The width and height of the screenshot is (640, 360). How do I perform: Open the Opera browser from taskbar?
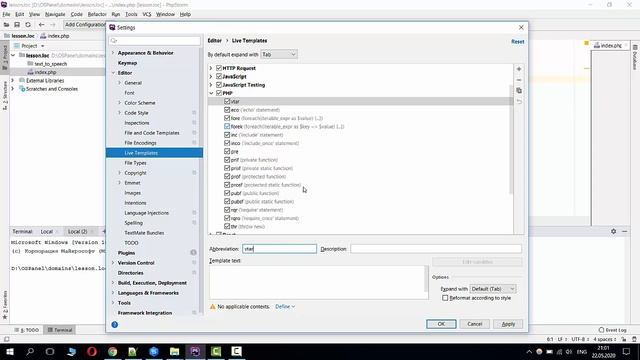pyautogui.click(x=92, y=351)
